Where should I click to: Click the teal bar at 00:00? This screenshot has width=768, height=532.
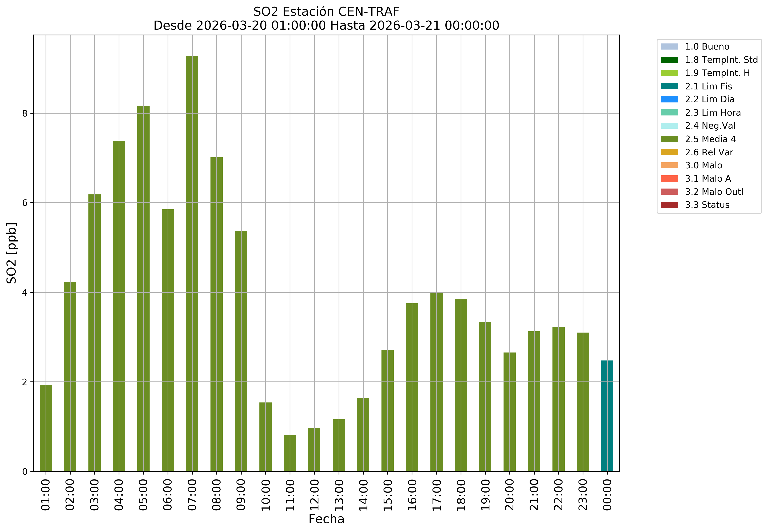[607, 416]
